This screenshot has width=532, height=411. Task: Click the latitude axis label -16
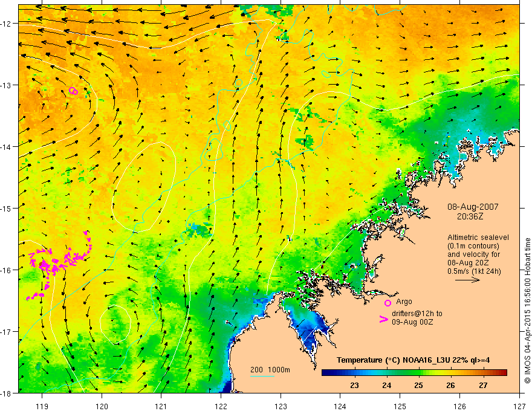pyautogui.click(x=7, y=270)
